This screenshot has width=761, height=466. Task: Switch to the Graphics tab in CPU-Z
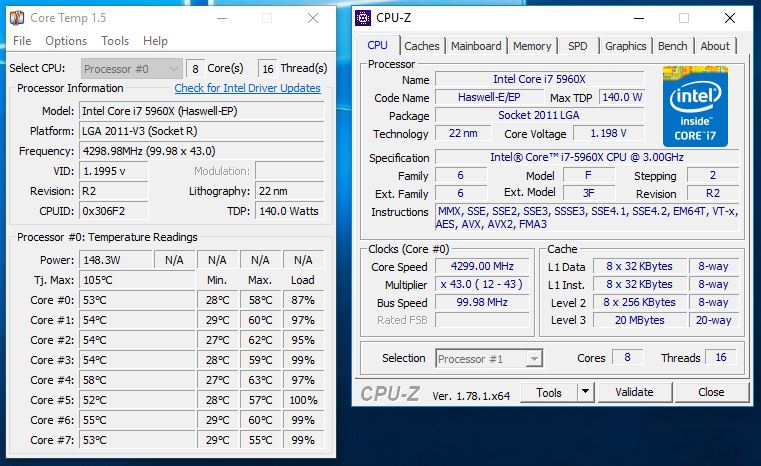point(625,46)
